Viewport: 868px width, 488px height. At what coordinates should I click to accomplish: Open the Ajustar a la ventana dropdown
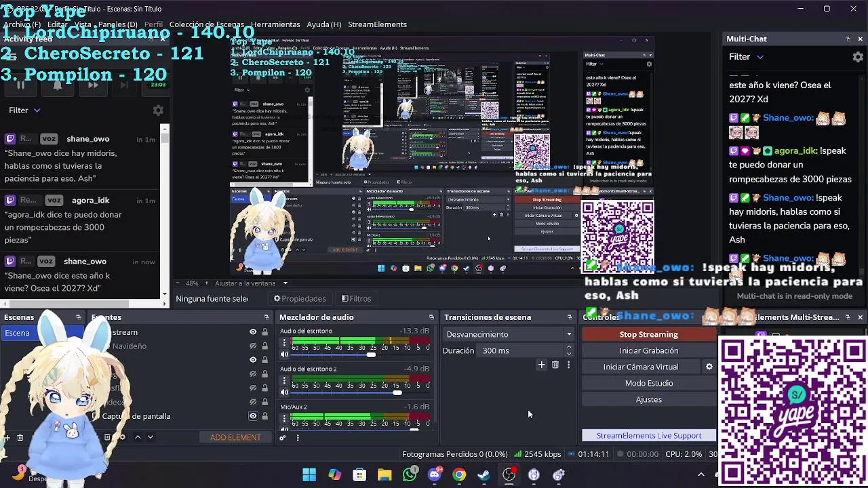coord(251,283)
